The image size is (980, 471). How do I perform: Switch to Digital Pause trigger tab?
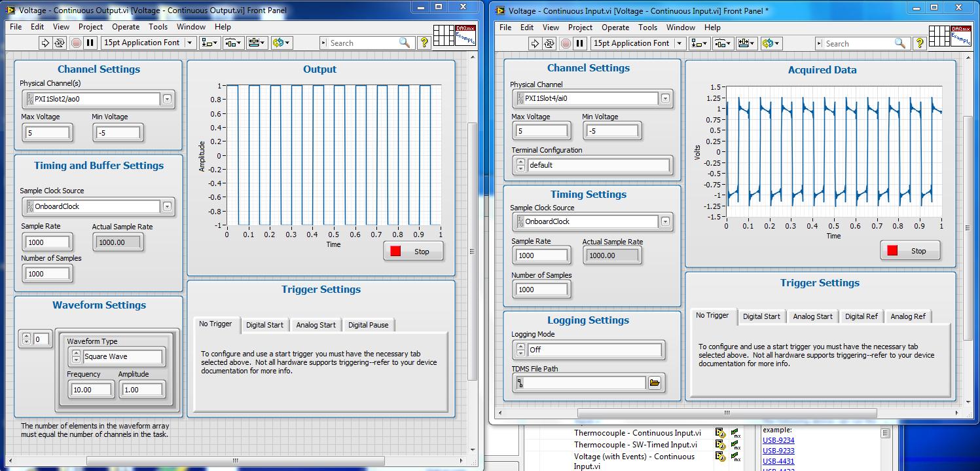click(368, 325)
